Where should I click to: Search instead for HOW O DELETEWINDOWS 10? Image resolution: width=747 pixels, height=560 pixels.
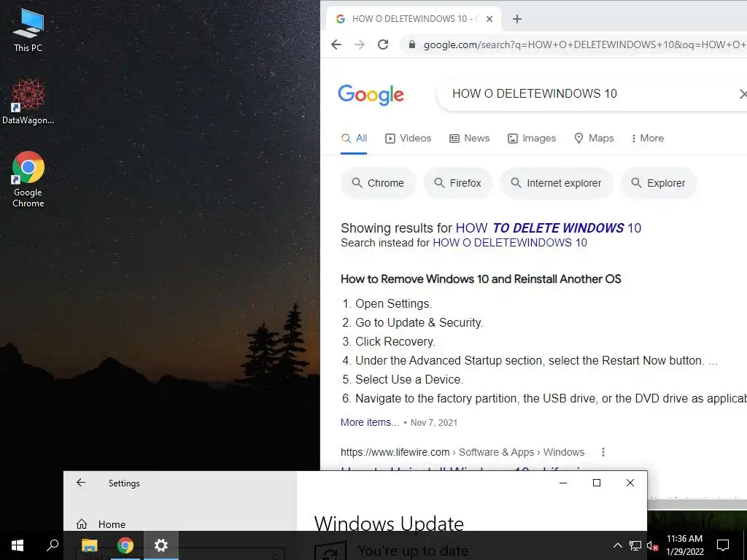tap(510, 243)
